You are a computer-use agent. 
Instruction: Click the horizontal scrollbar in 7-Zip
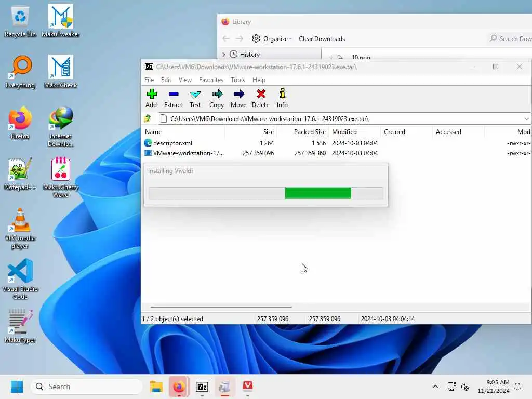click(x=221, y=307)
